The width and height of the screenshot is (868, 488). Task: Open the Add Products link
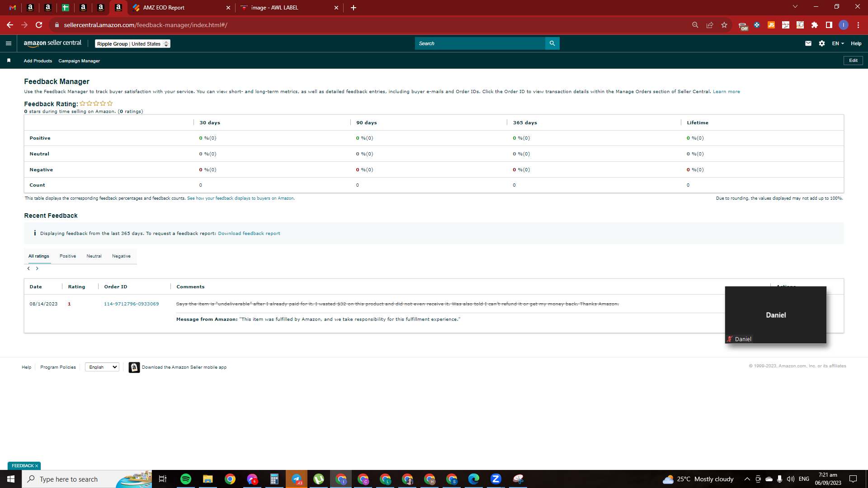coord(38,61)
